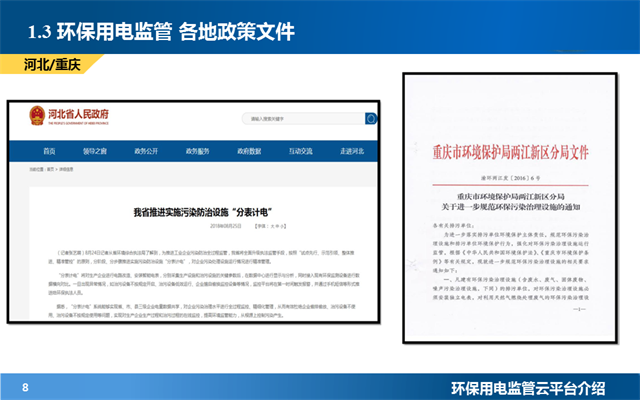Click red heading 重庆市环境保护局两江新区分局文件
Screen dimensions: 640x400
click(x=510, y=152)
